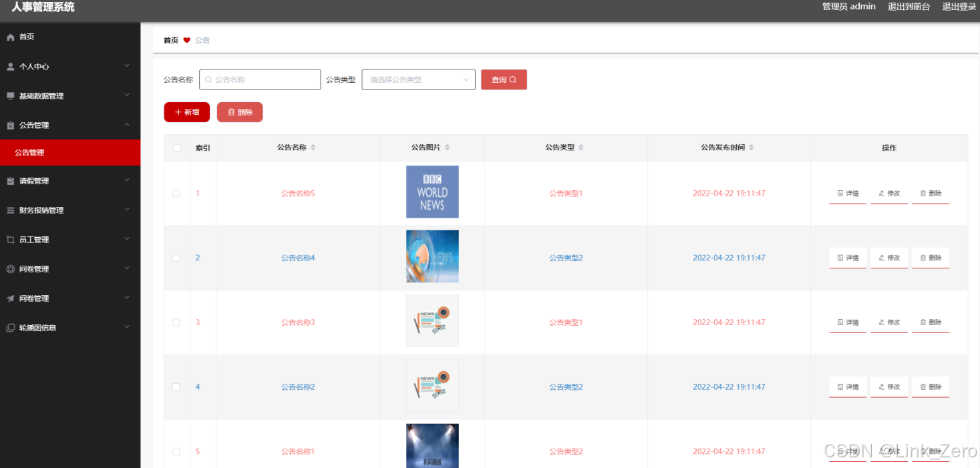Click 详情 for row 公告名称3
Screen dimensions: 980x468
[848, 322]
